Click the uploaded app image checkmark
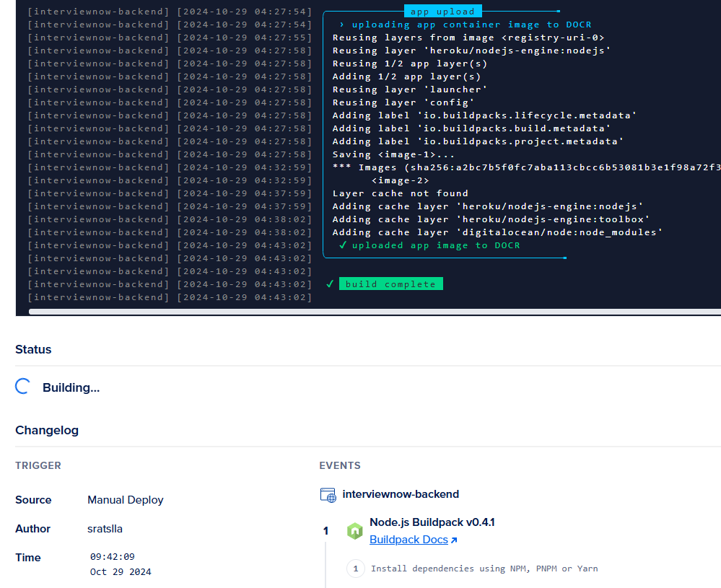Image resolution: width=721 pixels, height=588 pixels. coord(343,245)
